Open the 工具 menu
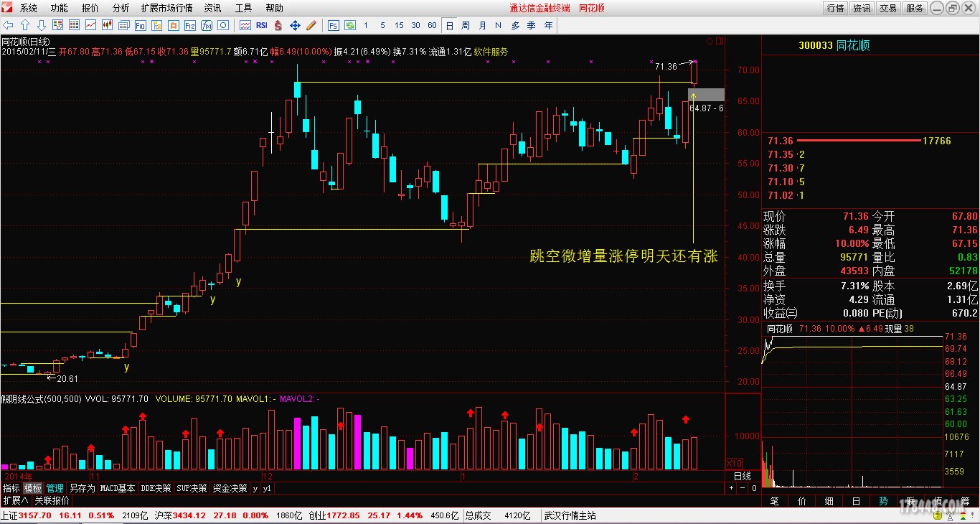Screen dimensions: 980x524 [x=243, y=8]
